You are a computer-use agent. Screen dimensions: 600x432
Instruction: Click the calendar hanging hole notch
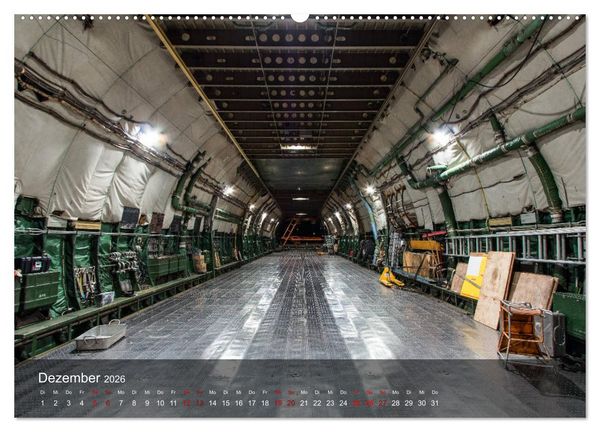pyautogui.click(x=300, y=17)
